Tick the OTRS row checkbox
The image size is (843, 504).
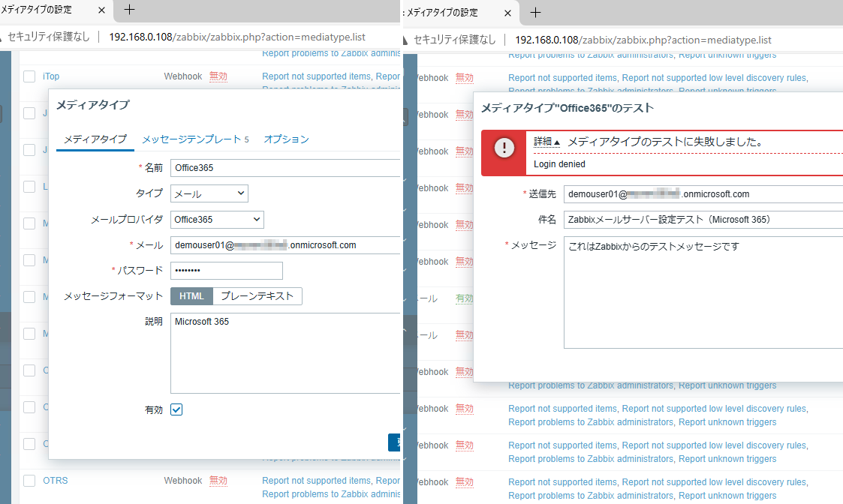point(29,480)
